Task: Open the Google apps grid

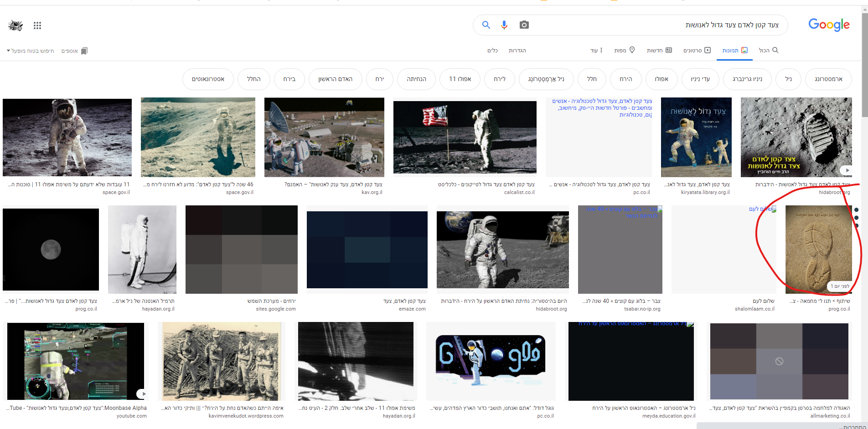Action: (37, 26)
